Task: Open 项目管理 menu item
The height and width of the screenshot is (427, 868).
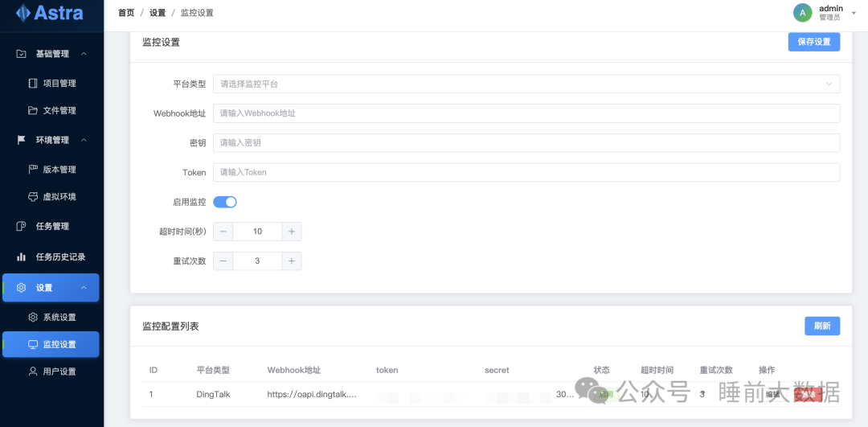Action: coord(51,84)
